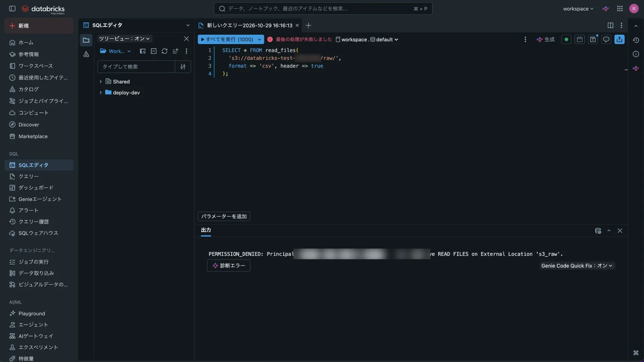Screen dimensions: 644x362
Task: Open the comments icon in editor toolbar
Action: 606,39
